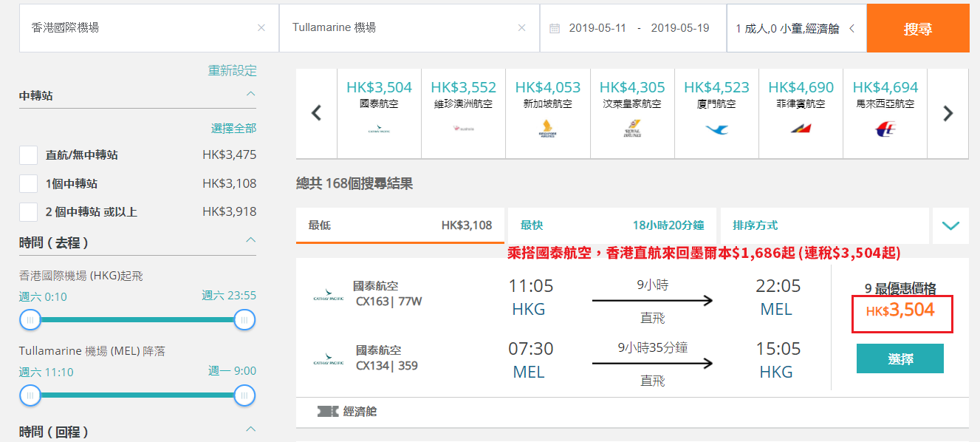
Task: Clear the Tullamarine 機場 destination field
Action: pos(522,28)
